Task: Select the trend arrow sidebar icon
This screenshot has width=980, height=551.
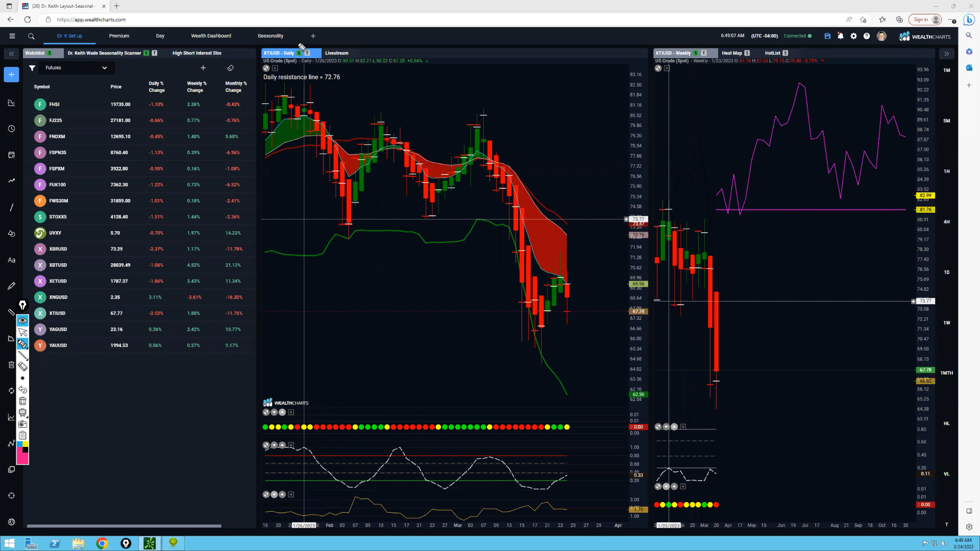Action: (x=11, y=181)
